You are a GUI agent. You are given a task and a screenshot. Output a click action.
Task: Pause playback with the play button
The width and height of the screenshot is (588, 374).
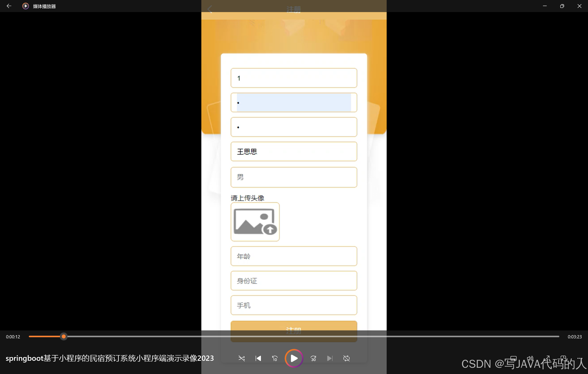click(294, 358)
